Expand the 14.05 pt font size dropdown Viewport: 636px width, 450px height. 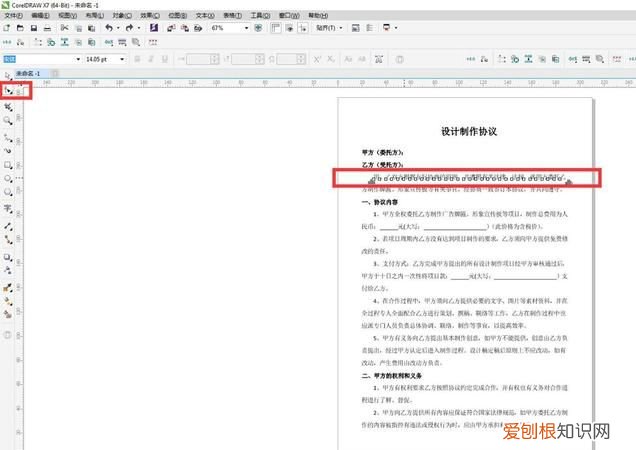click(x=122, y=59)
